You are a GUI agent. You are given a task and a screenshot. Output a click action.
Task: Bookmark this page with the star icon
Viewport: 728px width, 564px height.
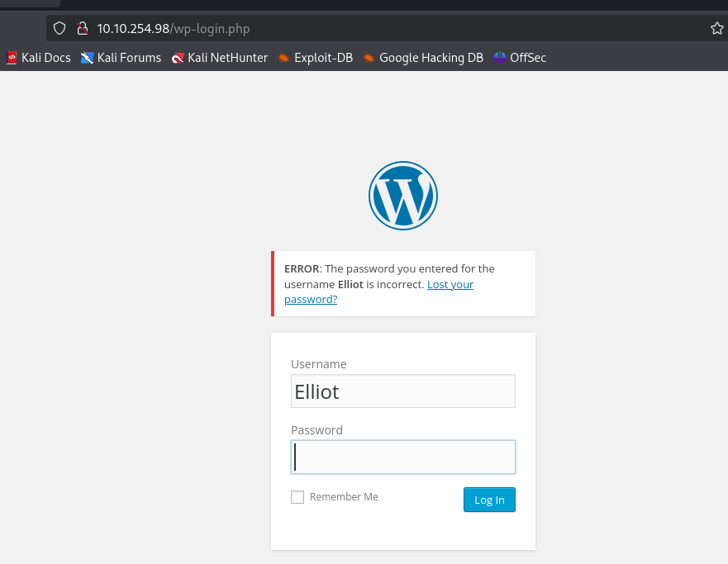[716, 29]
